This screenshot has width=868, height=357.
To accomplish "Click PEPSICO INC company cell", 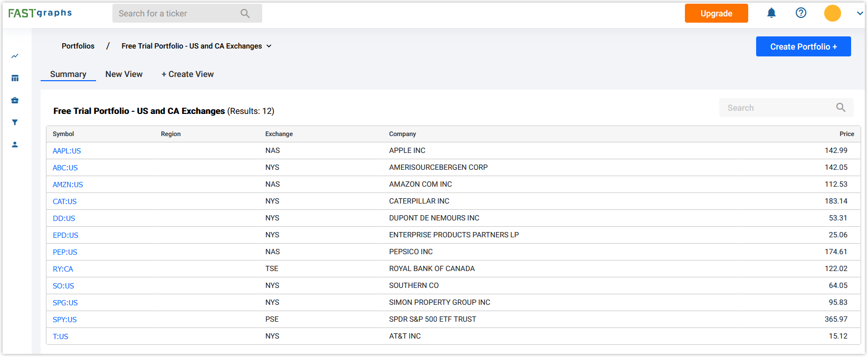I will [411, 252].
